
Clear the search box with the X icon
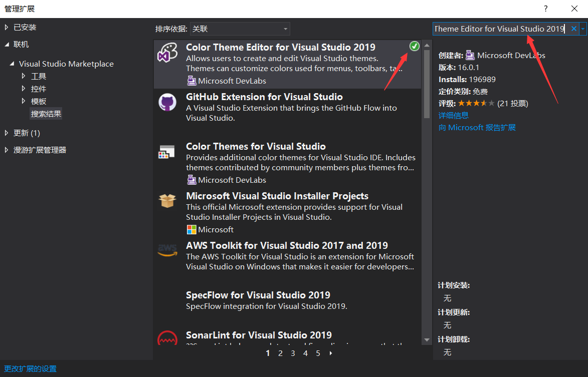point(573,29)
